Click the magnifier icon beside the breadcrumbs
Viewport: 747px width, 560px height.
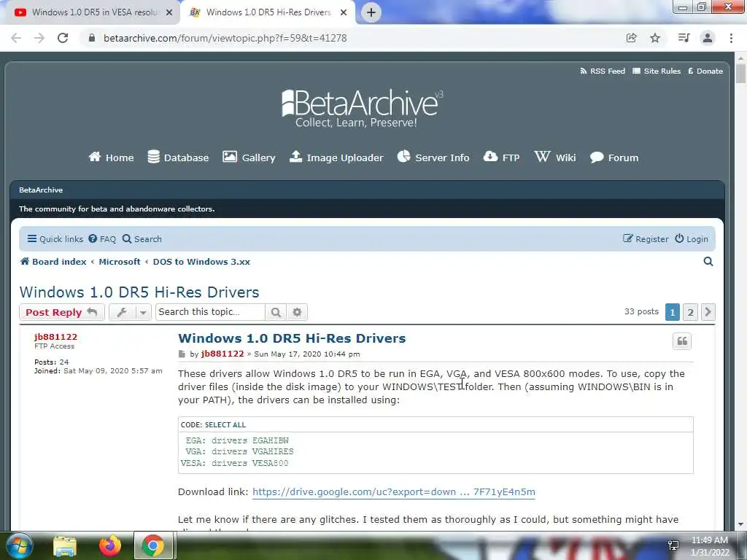coord(708,262)
